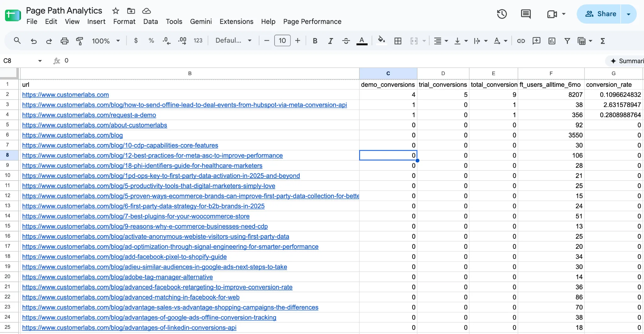Decrease decimal places

(x=167, y=41)
